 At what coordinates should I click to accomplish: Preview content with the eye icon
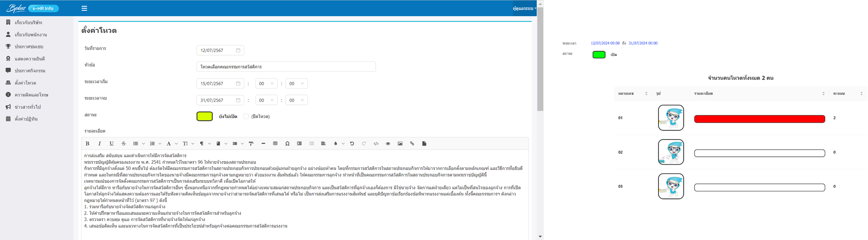[x=388, y=143]
